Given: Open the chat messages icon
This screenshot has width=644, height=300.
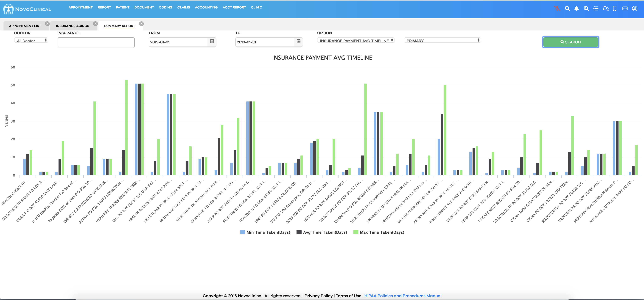Looking at the screenshot, I should (x=605, y=8).
